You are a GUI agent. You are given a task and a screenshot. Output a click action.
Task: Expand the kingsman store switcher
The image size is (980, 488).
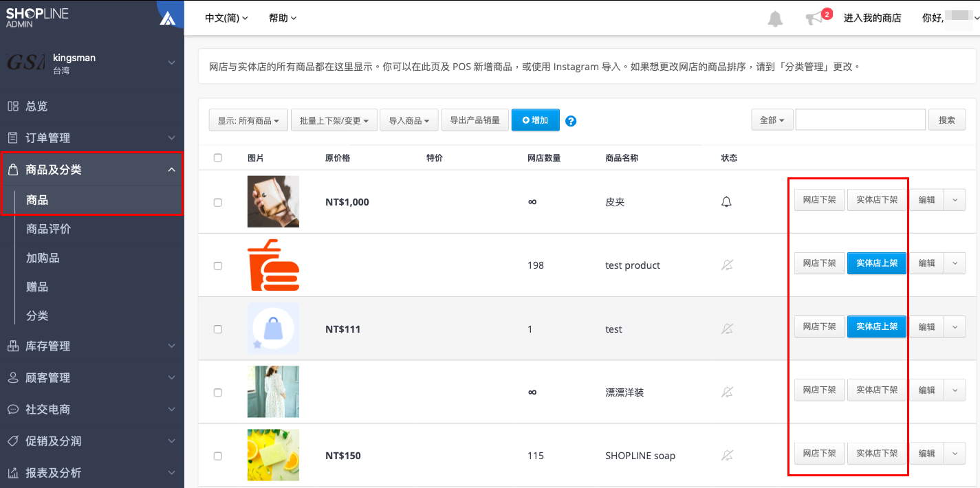pyautogui.click(x=172, y=63)
